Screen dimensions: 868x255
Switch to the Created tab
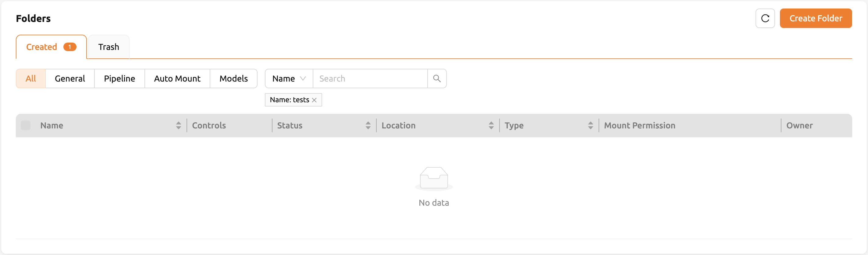[x=51, y=47]
